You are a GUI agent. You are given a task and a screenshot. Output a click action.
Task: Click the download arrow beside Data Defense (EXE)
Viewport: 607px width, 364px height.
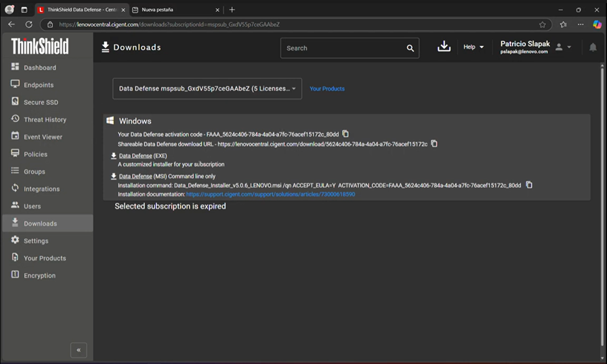(x=114, y=156)
